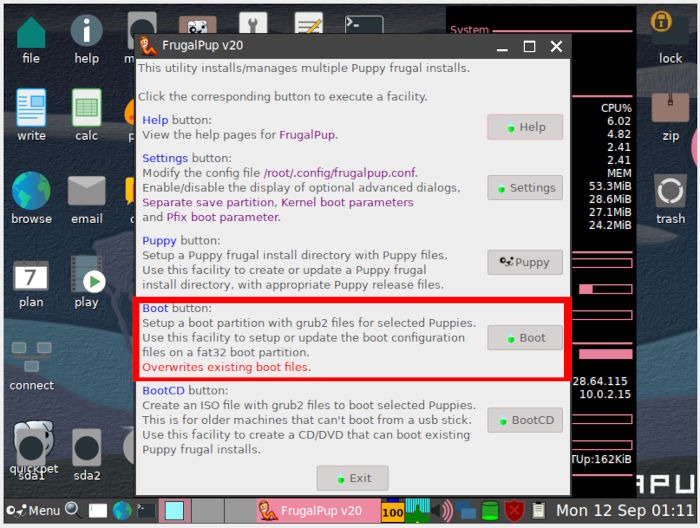Open the trash desktop icon

pos(670,191)
